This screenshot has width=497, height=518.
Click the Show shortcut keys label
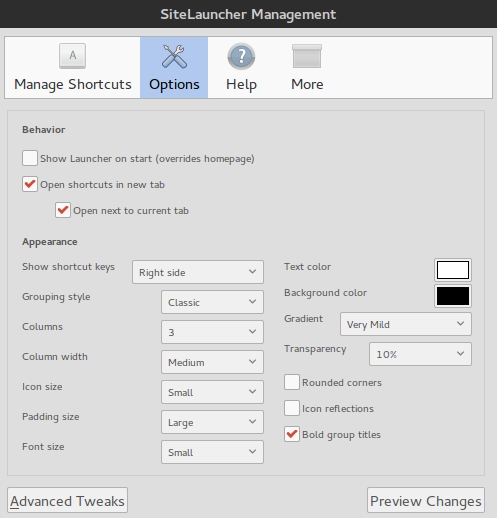[68, 267]
